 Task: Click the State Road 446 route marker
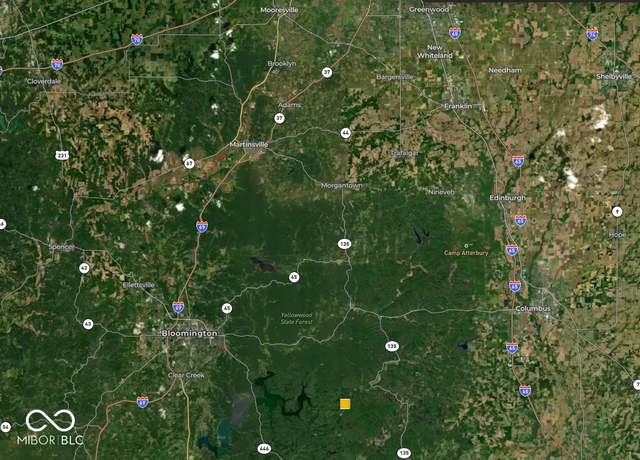tap(264, 449)
